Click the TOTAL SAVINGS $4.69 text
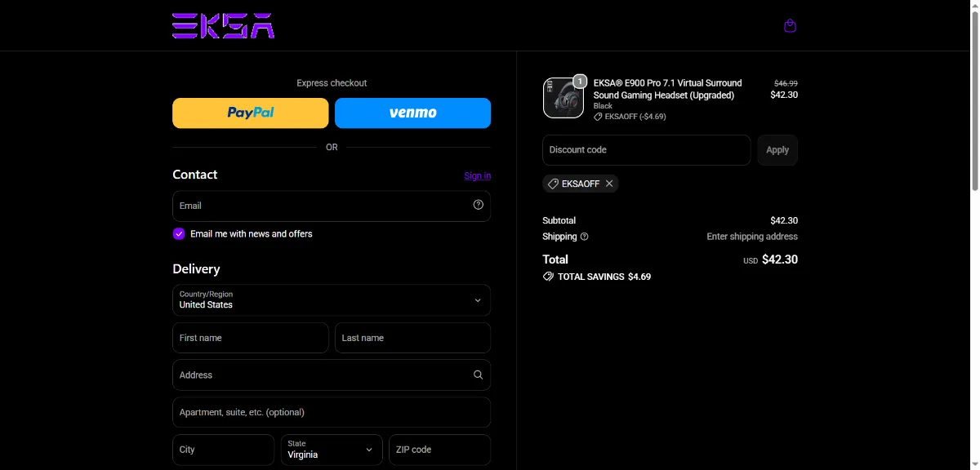This screenshot has height=470, width=980. [604, 277]
